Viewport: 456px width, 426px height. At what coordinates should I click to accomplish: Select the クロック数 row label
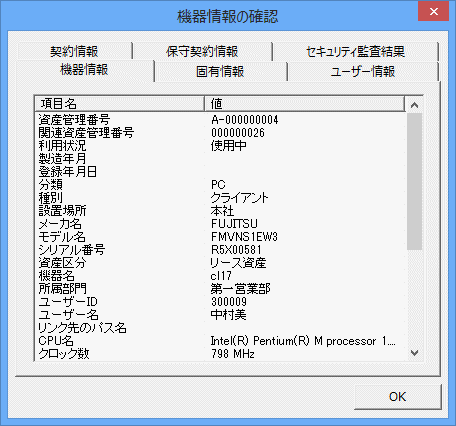pyautogui.click(x=64, y=354)
